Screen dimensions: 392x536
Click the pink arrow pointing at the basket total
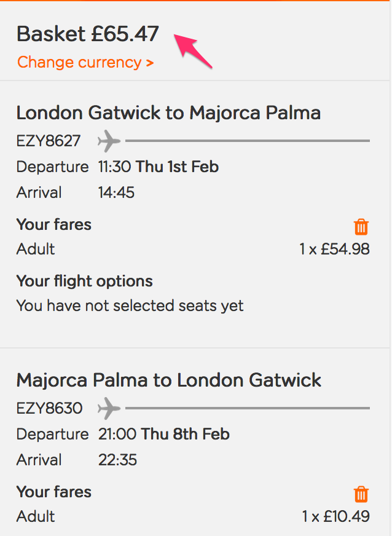coord(194,51)
